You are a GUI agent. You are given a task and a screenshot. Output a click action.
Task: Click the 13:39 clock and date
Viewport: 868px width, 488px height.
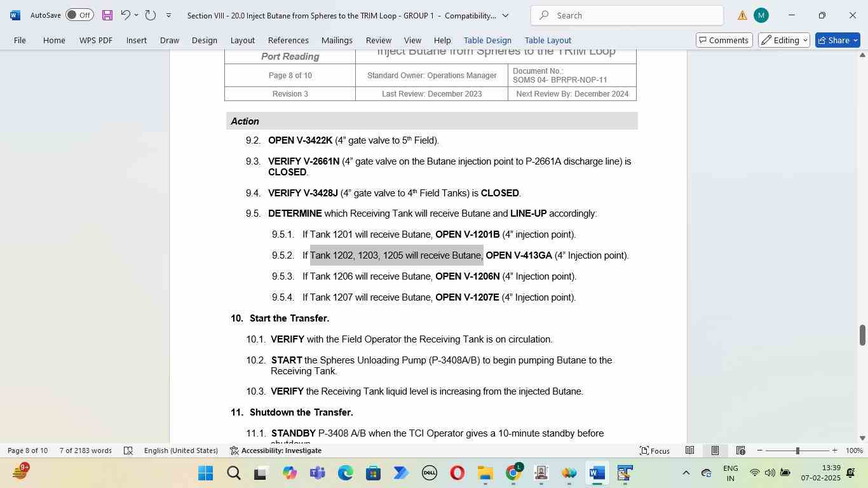[820, 473]
